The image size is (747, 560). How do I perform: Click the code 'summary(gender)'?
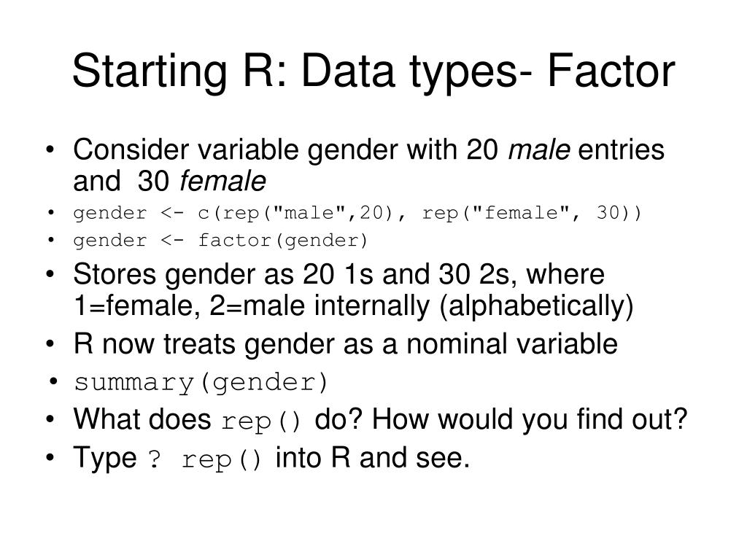(x=201, y=382)
